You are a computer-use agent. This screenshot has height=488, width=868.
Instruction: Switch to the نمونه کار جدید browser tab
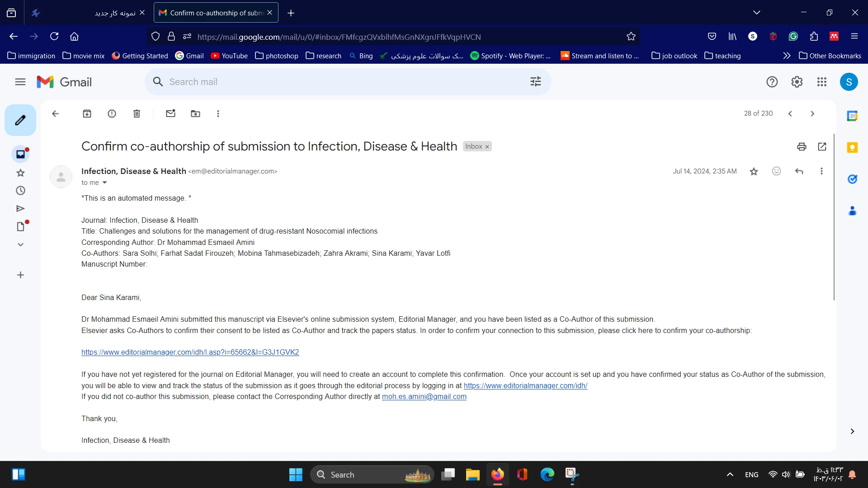(x=115, y=13)
